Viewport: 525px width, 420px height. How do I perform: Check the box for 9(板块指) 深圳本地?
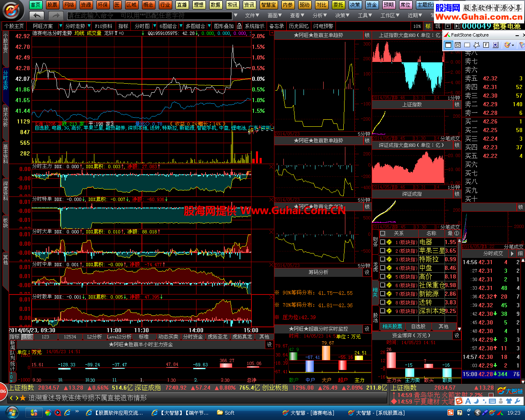(382, 311)
